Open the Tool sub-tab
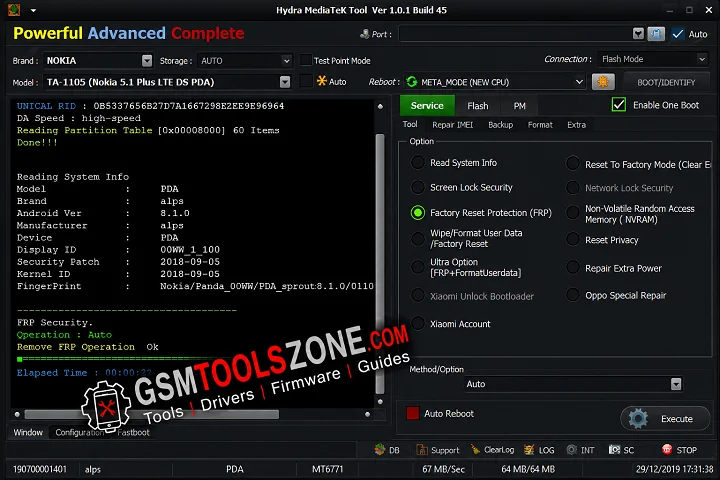Screen dimensions: 720x480 (410, 124)
